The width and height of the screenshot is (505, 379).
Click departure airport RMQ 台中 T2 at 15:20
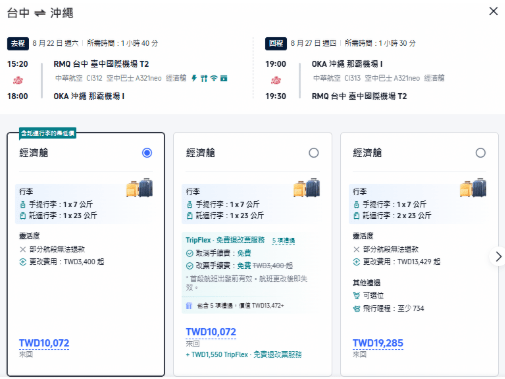(101, 64)
